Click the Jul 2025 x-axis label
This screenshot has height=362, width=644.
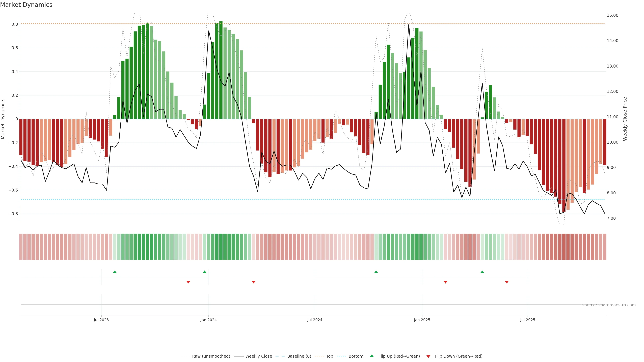pos(527,320)
